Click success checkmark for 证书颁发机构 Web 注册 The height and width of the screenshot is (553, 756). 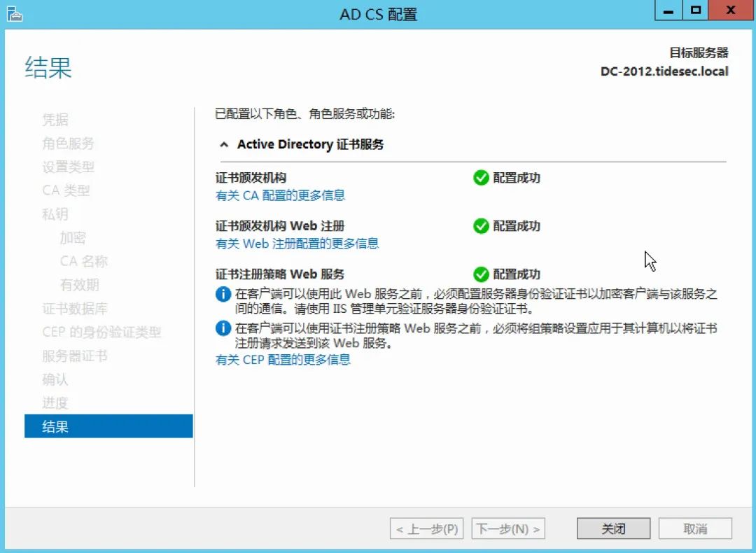coord(482,226)
